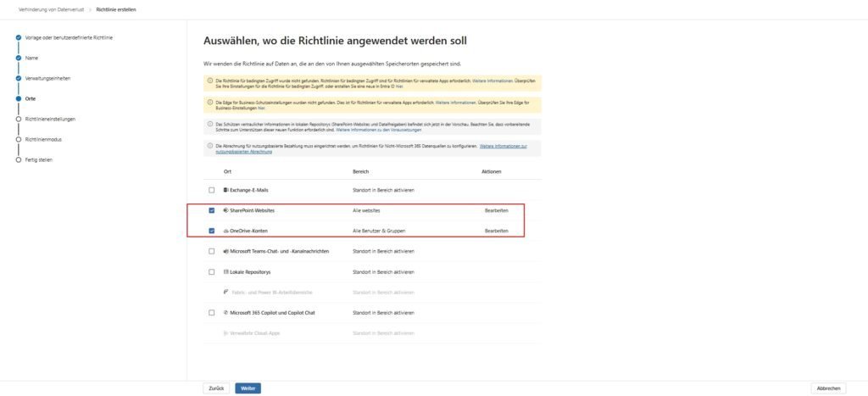Select the Lokale Repositorys checkbox
This screenshot has height=396, width=868.
click(211, 271)
